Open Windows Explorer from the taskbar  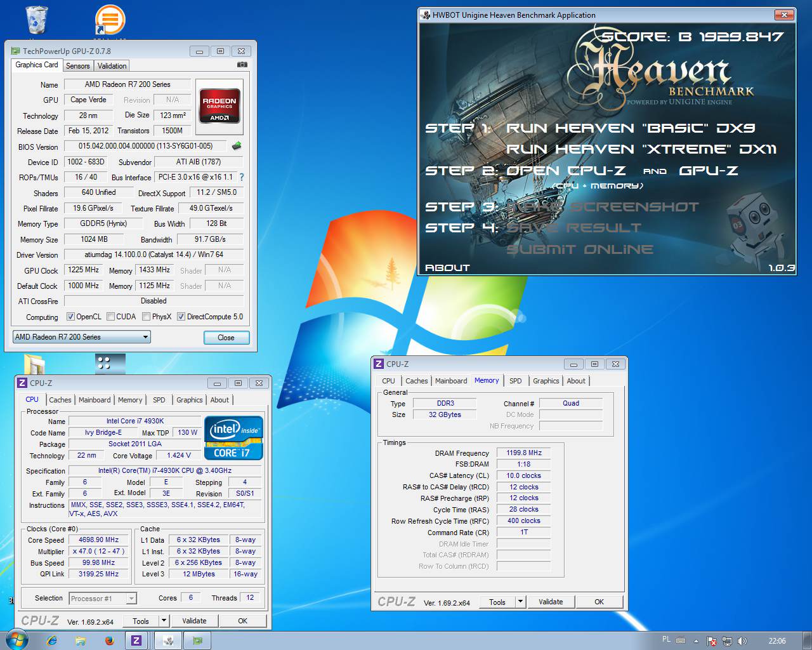(81, 640)
